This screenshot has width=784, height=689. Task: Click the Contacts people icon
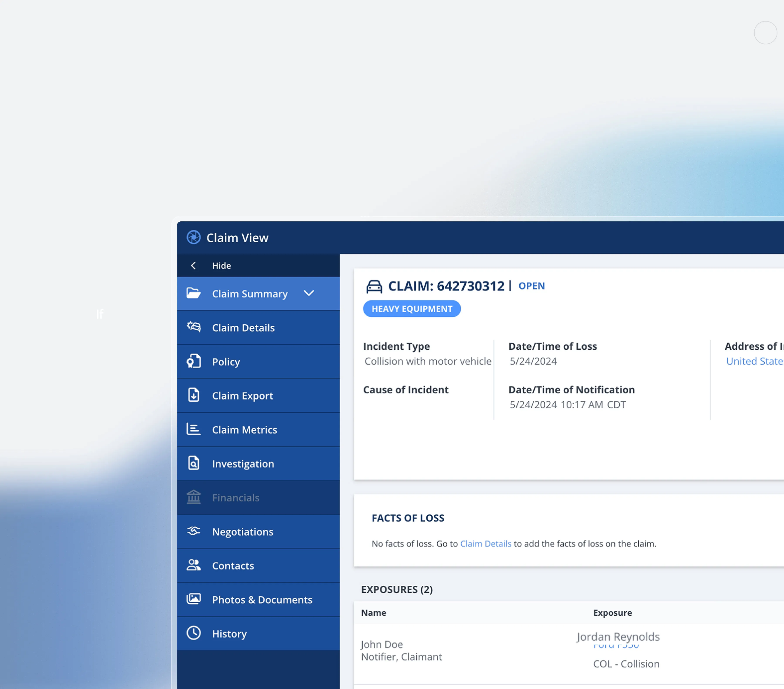pyautogui.click(x=194, y=565)
